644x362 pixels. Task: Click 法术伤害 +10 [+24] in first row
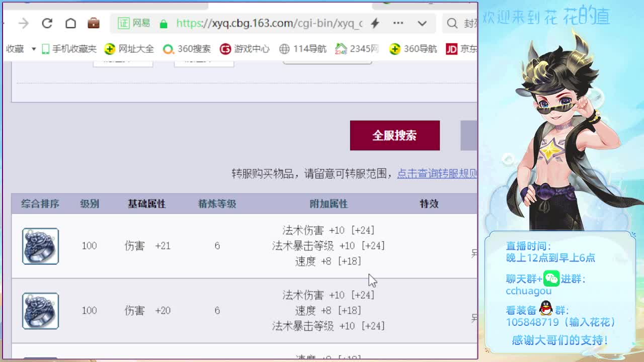(329, 230)
